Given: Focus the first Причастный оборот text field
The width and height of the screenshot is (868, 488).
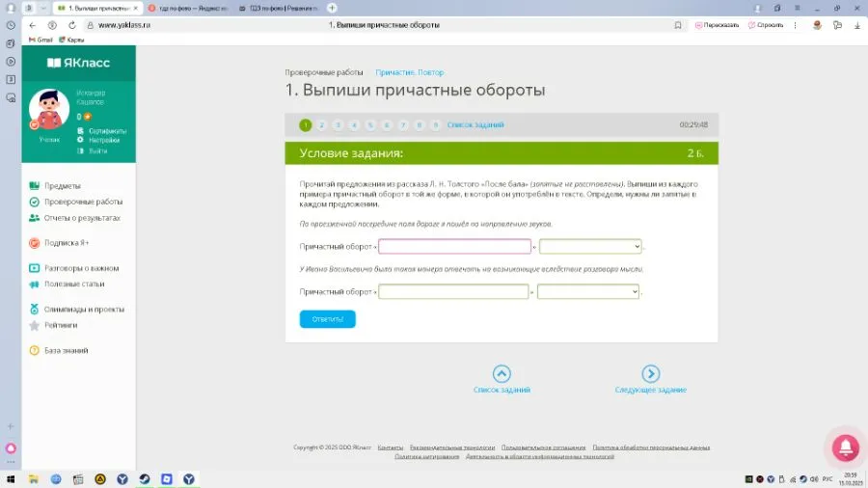Looking at the screenshot, I should click(454, 246).
